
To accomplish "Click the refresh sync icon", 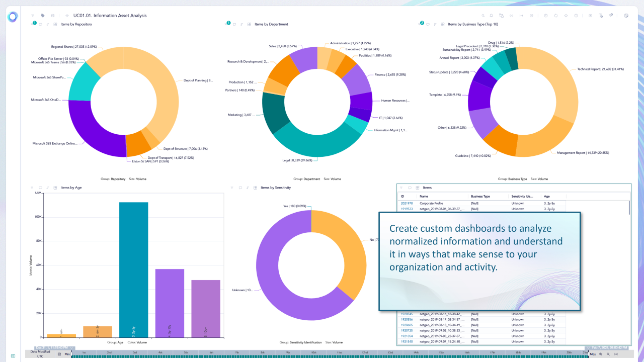I will 556,16.
